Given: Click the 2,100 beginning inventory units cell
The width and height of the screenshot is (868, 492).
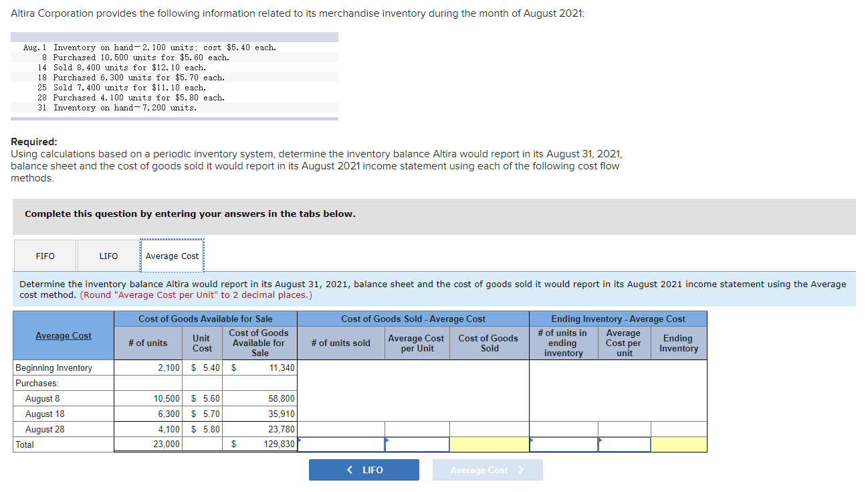Looking at the screenshot, I should pyautogui.click(x=148, y=367).
